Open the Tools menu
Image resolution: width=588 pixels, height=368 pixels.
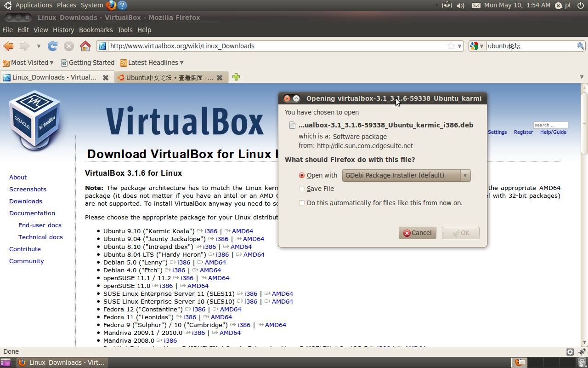(x=125, y=30)
